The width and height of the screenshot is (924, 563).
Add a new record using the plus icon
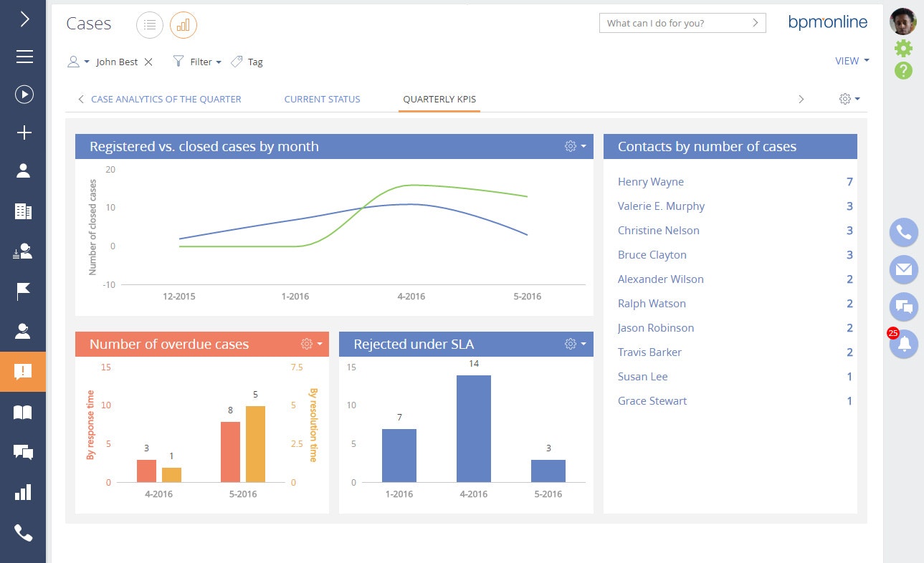click(x=23, y=132)
